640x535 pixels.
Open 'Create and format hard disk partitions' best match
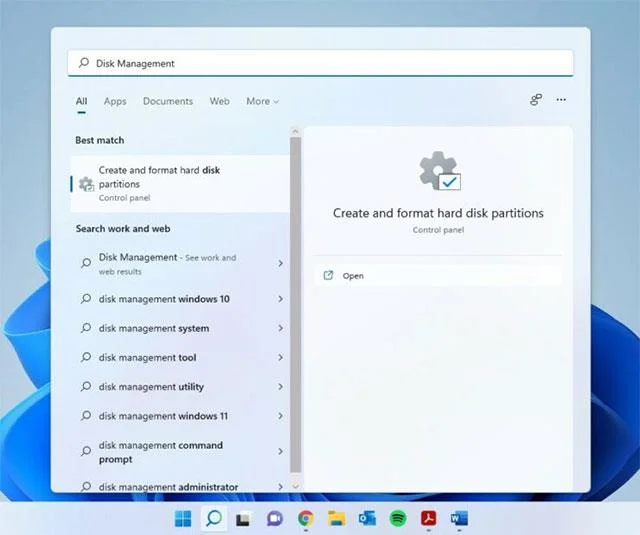(180, 184)
